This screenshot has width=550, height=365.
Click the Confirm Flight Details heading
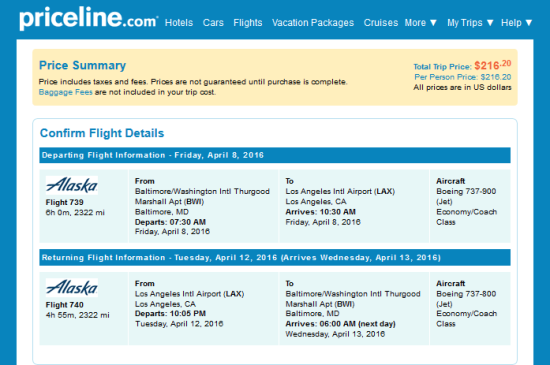point(102,133)
